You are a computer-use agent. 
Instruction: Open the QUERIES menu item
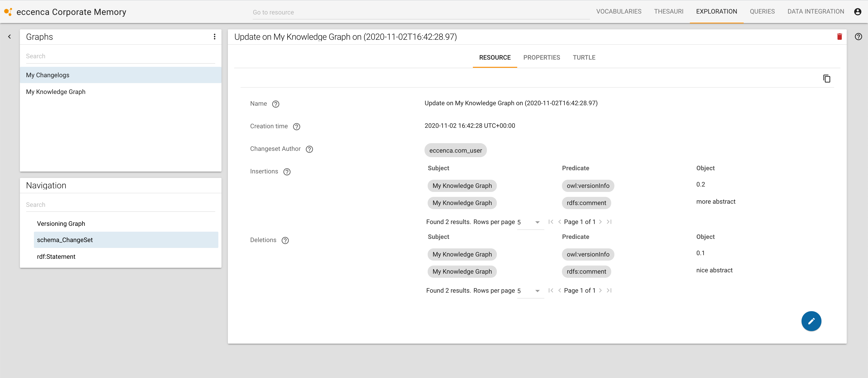[x=762, y=12]
